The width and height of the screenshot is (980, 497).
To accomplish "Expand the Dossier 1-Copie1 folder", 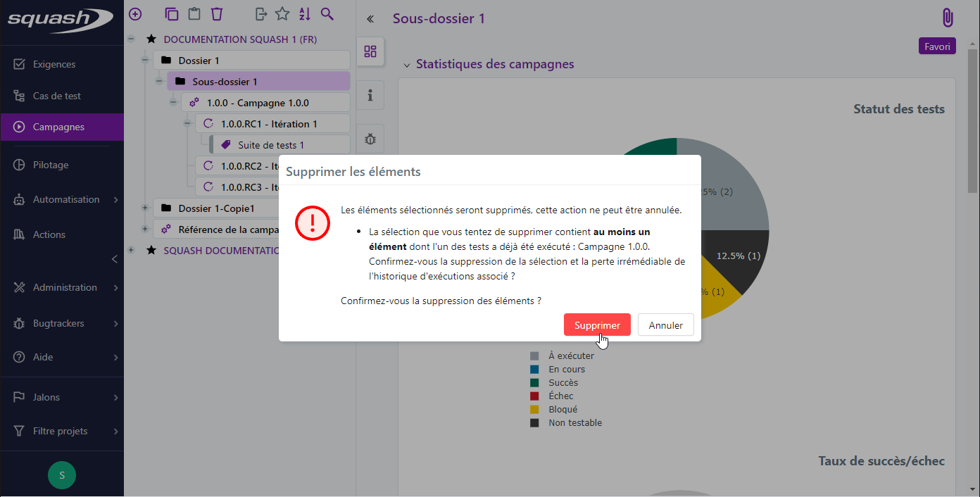I will coord(145,208).
